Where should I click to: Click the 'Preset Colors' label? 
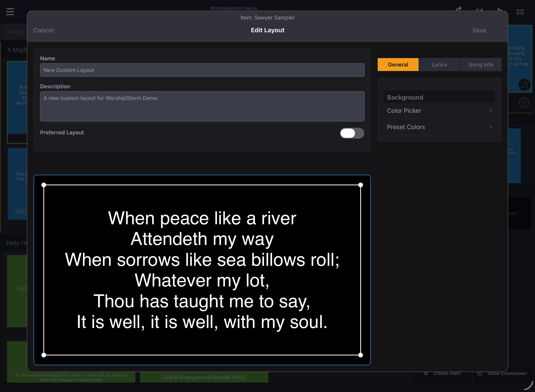(x=406, y=127)
